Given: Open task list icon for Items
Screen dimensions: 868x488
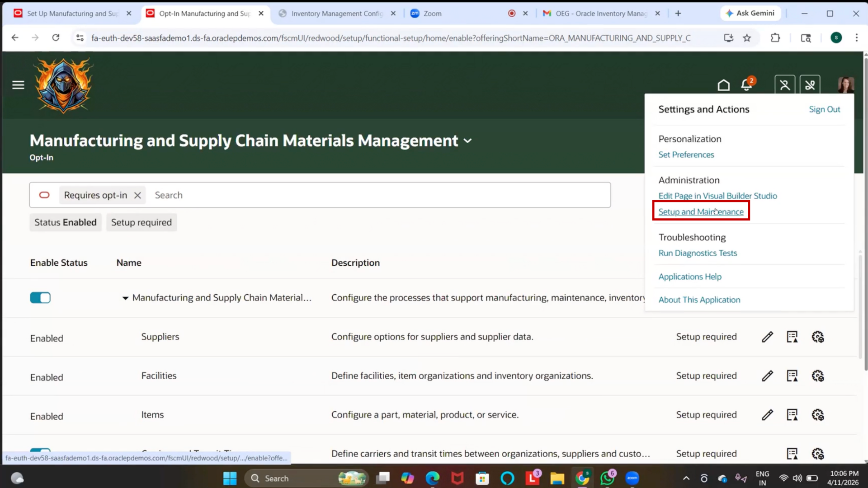Looking at the screenshot, I should 792,415.
